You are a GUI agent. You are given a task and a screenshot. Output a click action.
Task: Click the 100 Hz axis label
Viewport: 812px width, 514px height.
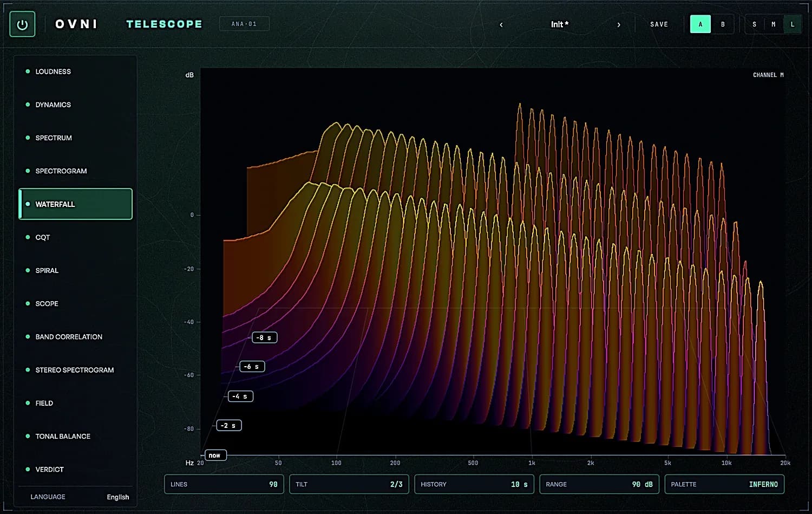pyautogui.click(x=336, y=463)
